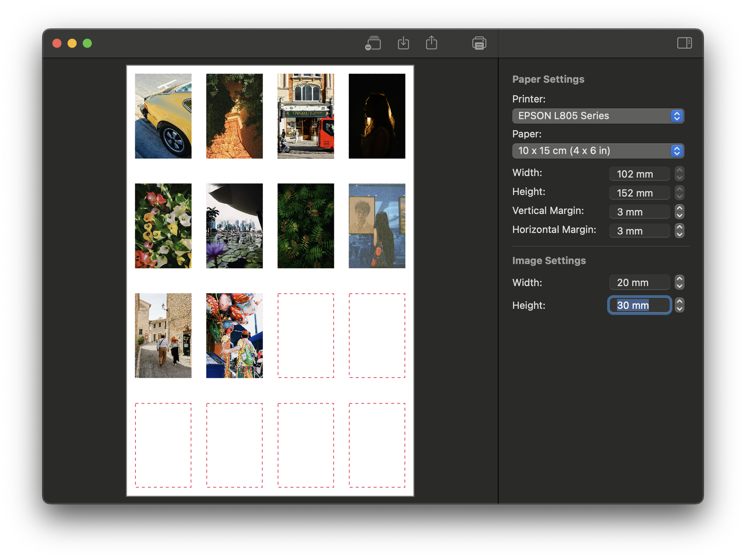
Task: Select the fern leaves photo thumbnail
Action: 305,226
